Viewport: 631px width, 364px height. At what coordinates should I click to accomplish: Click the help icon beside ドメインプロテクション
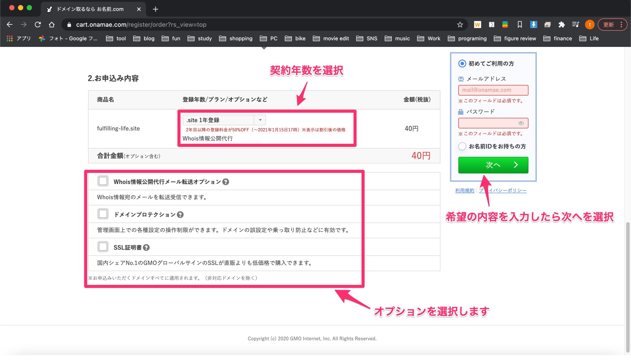pos(180,215)
